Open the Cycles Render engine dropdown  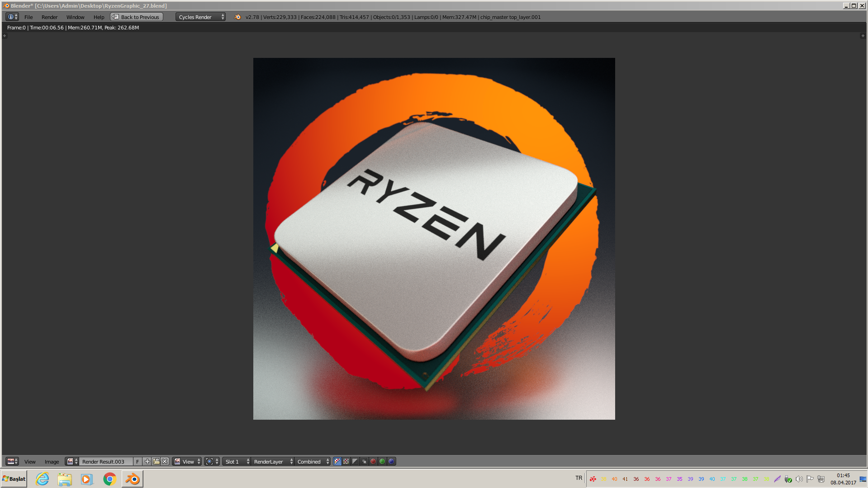tap(200, 17)
